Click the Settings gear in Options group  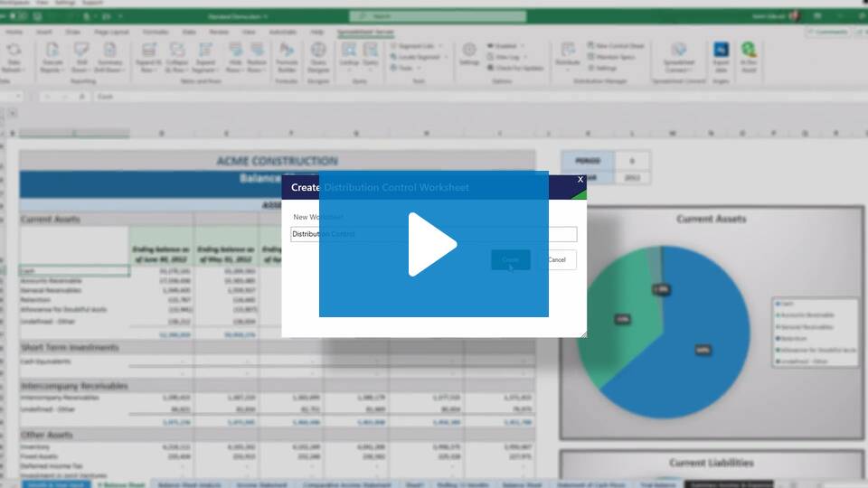[x=469, y=54]
